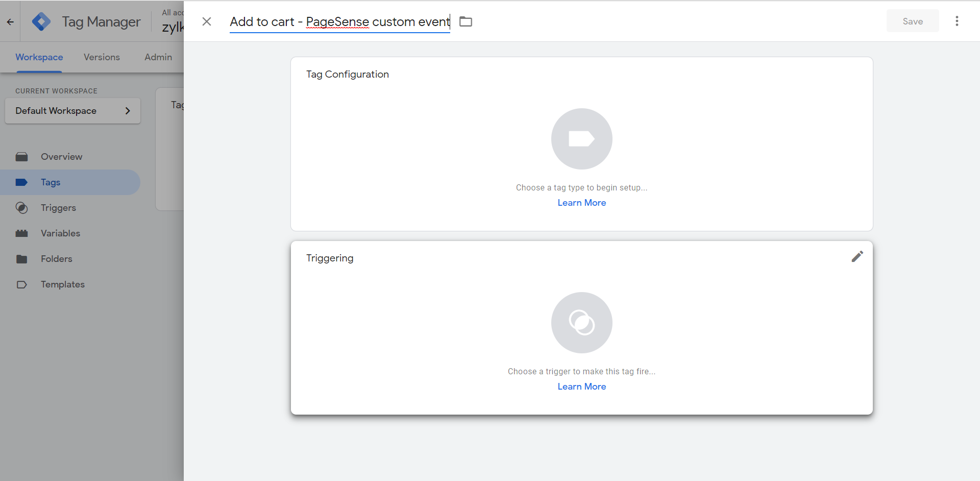Click the Tag Configuration heading

click(x=348, y=75)
